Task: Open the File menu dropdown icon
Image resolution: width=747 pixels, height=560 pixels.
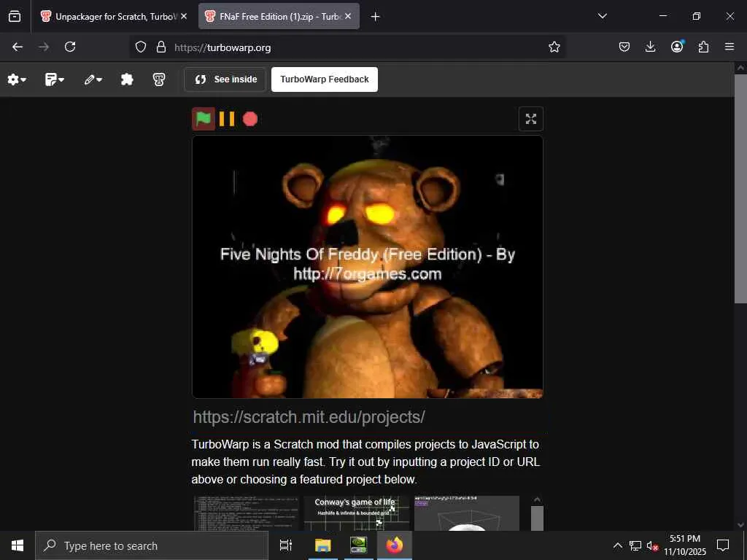Action: pos(54,79)
